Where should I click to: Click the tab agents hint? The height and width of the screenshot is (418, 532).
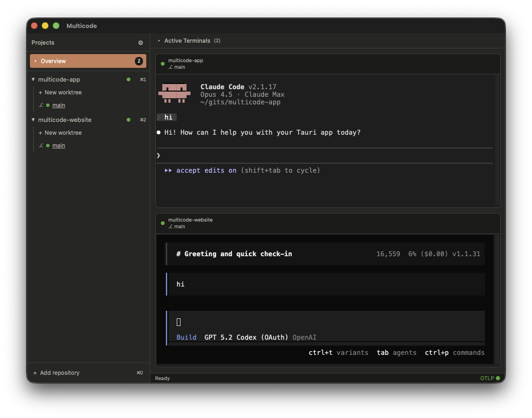coord(396,353)
